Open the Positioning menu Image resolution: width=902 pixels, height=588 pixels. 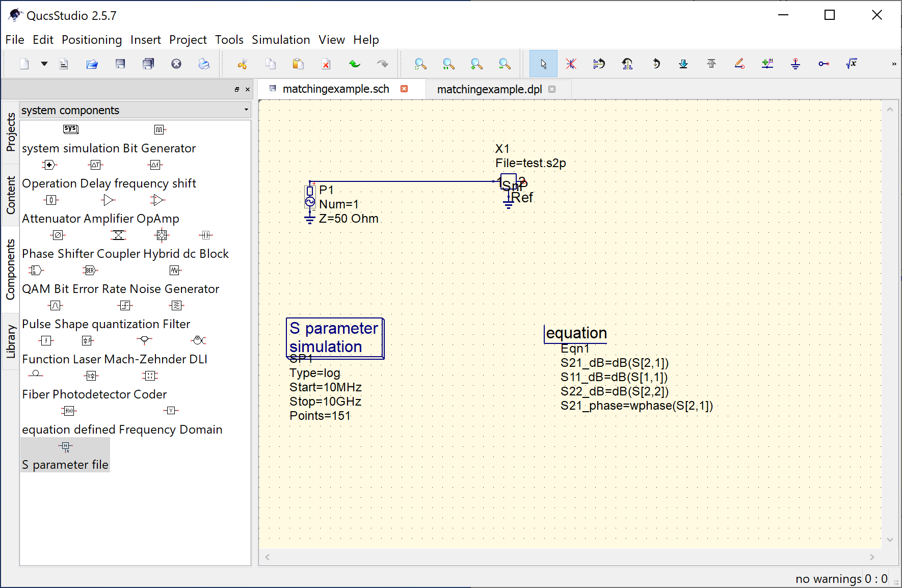[92, 40]
